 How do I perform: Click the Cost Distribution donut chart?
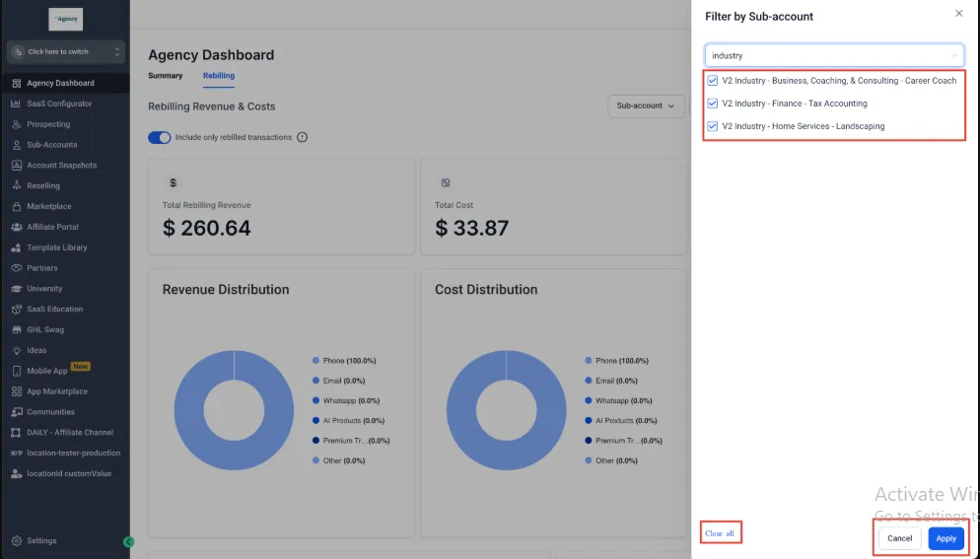point(506,410)
